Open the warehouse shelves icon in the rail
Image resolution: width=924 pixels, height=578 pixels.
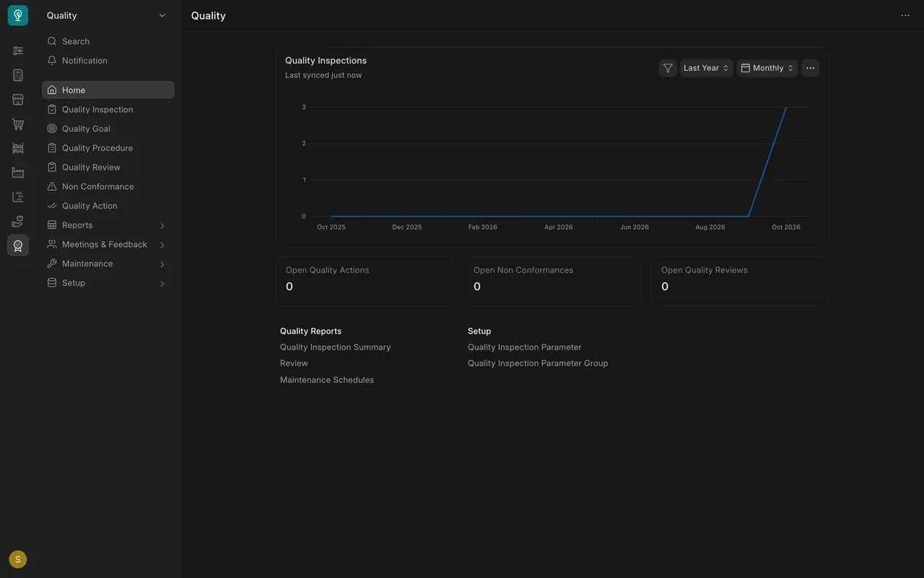(x=18, y=148)
